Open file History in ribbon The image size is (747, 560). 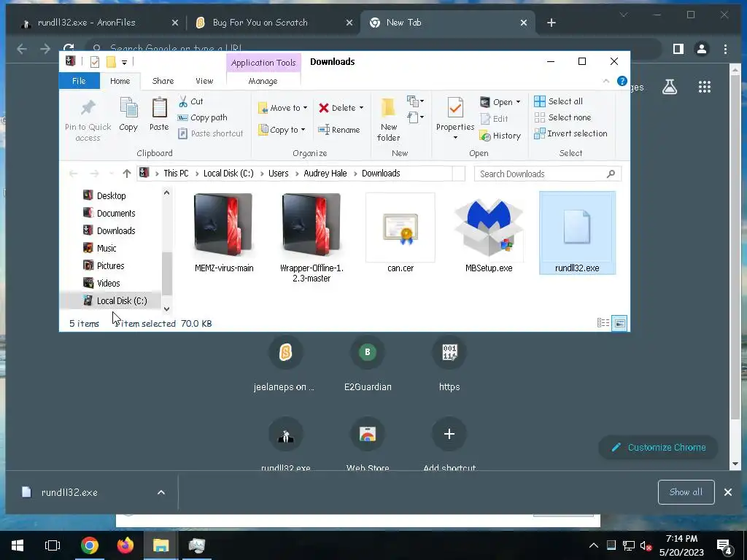(500, 136)
